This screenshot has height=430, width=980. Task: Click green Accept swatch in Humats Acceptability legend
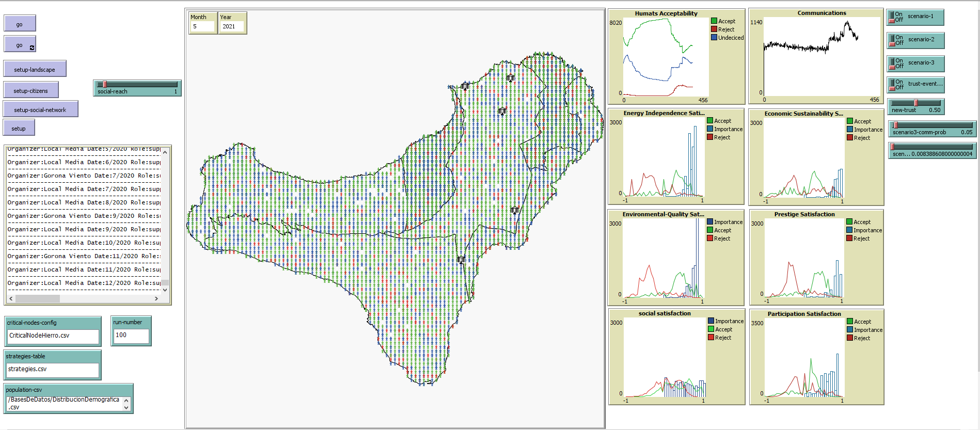[x=714, y=21]
